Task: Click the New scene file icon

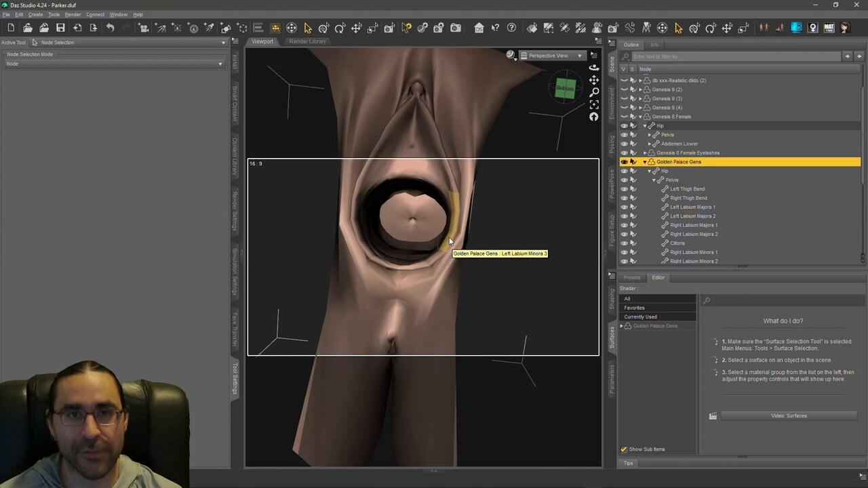Action: pyautogui.click(x=12, y=28)
